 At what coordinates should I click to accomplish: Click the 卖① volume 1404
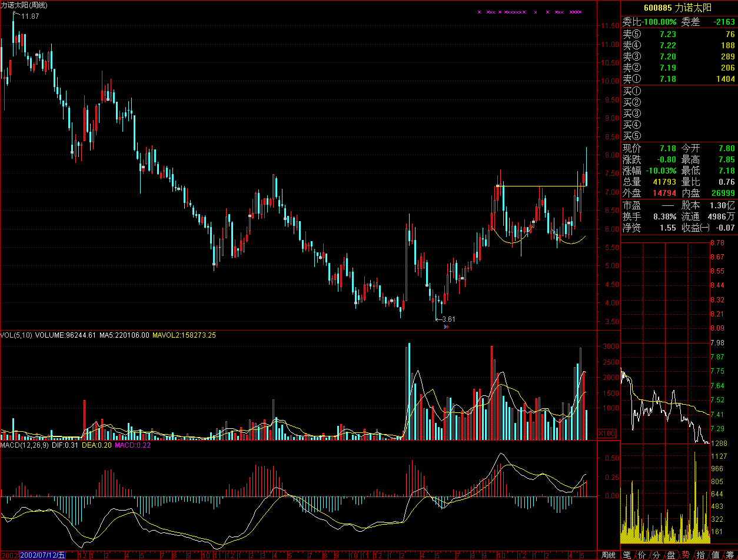(x=726, y=79)
